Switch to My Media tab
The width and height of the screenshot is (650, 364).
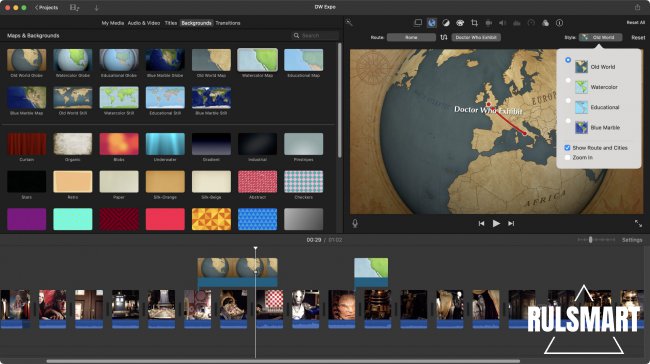[113, 23]
